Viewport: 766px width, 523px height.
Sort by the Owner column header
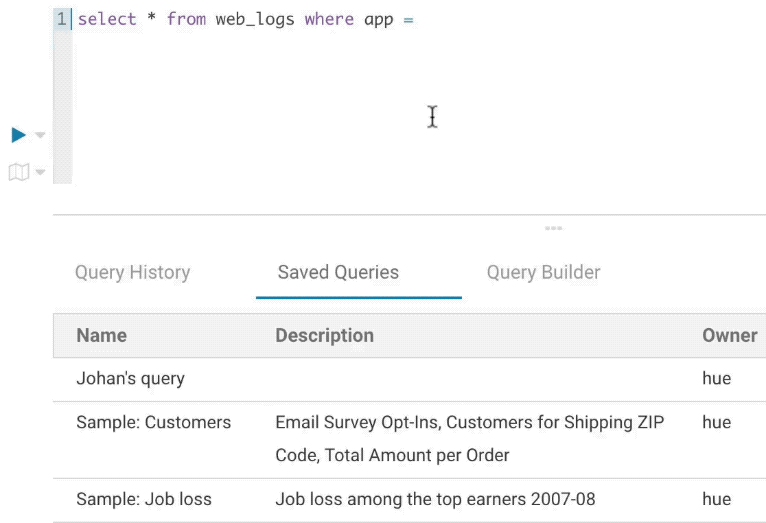(x=729, y=336)
